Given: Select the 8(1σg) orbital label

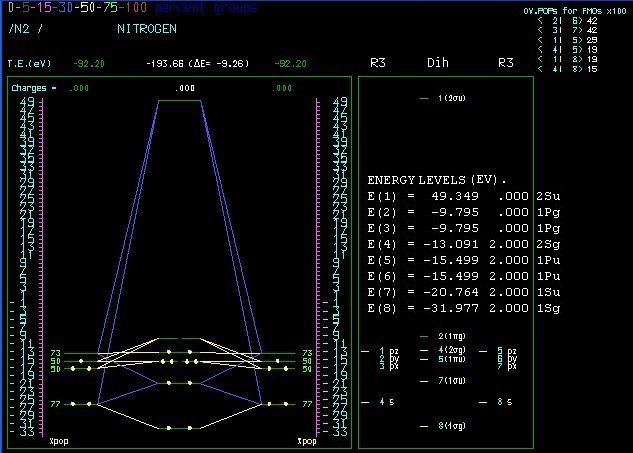Looking at the screenshot, I should pyautogui.click(x=452, y=426).
